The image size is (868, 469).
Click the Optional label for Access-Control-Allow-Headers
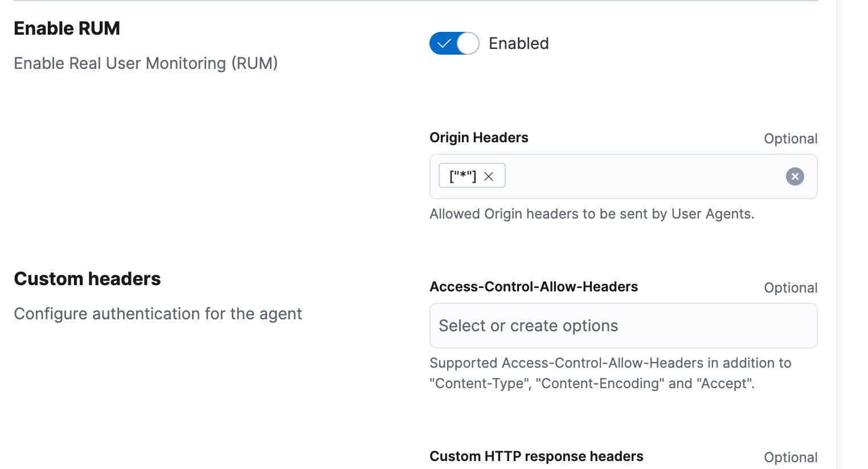[791, 287]
